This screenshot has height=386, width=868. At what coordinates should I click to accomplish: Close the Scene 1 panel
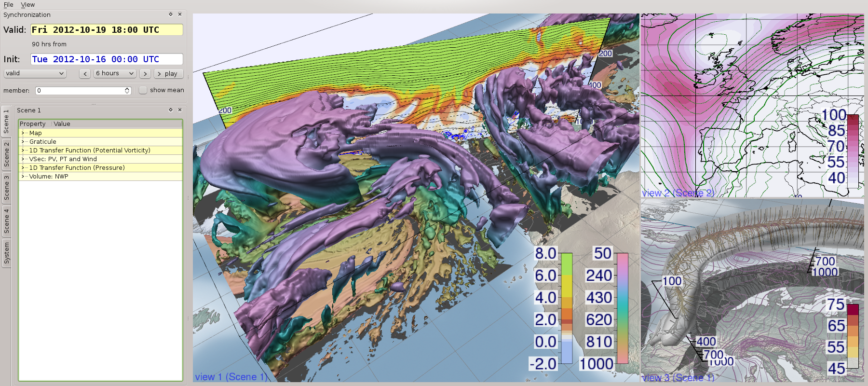click(x=180, y=110)
